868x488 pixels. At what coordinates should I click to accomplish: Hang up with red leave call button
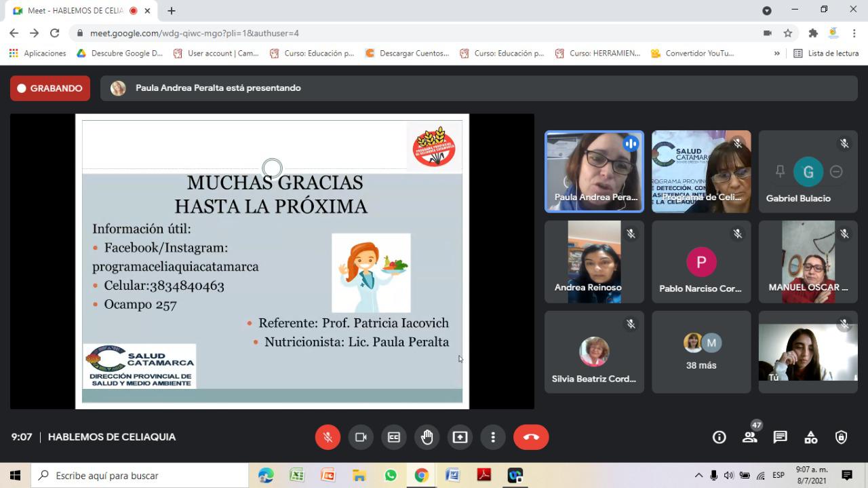pos(530,437)
